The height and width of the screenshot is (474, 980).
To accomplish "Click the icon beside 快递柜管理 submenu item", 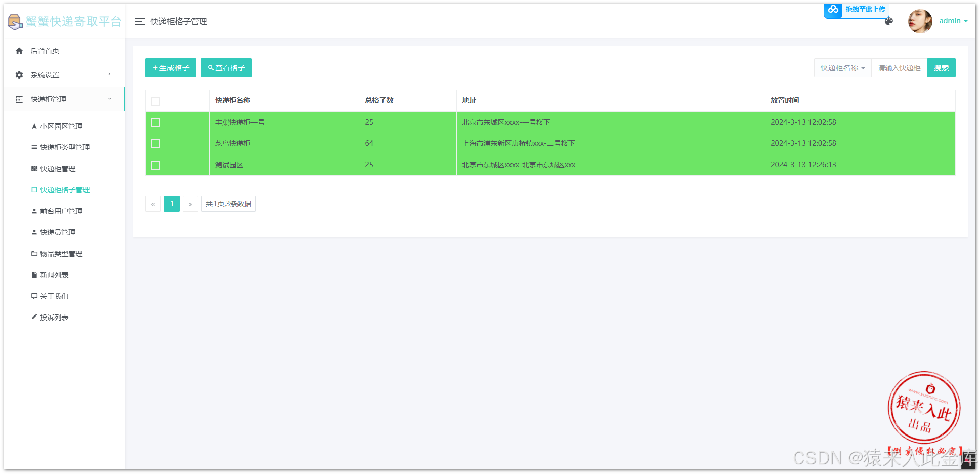I will tap(34, 169).
